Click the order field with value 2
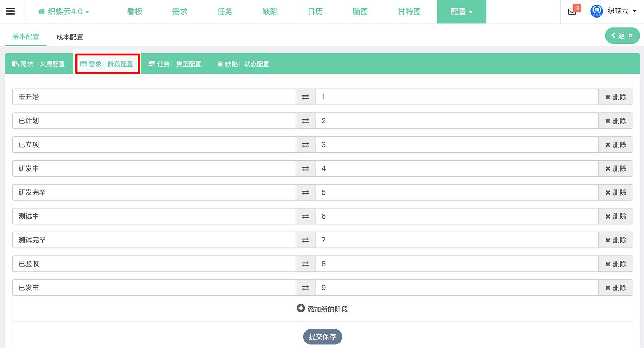The width and height of the screenshot is (644, 348). click(457, 121)
